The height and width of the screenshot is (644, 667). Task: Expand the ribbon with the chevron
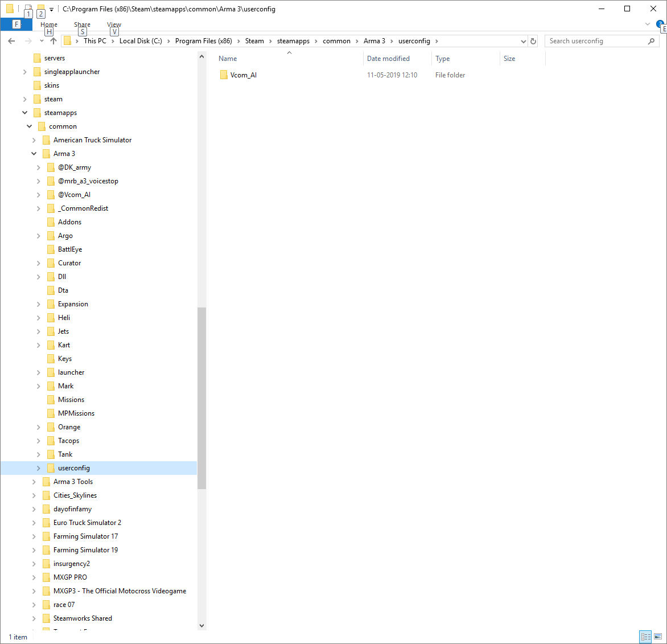tap(648, 24)
